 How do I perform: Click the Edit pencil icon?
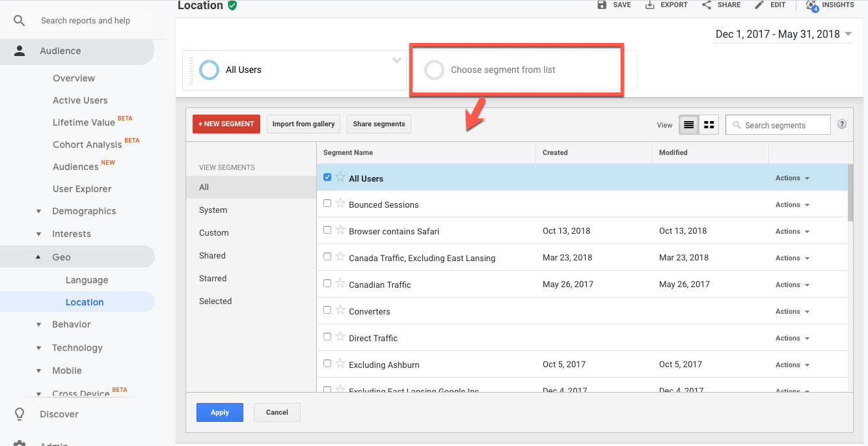[759, 5]
